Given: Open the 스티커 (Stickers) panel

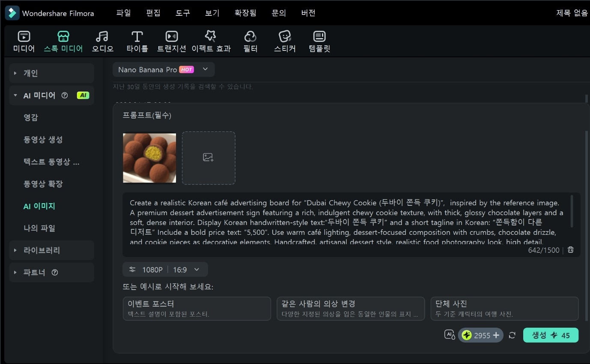Looking at the screenshot, I should tap(285, 41).
